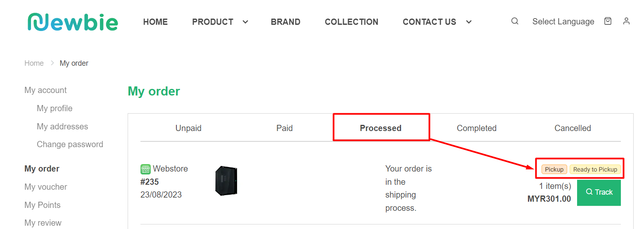Open the Paid orders tab
Screen dimensions: 644x229
tap(285, 128)
